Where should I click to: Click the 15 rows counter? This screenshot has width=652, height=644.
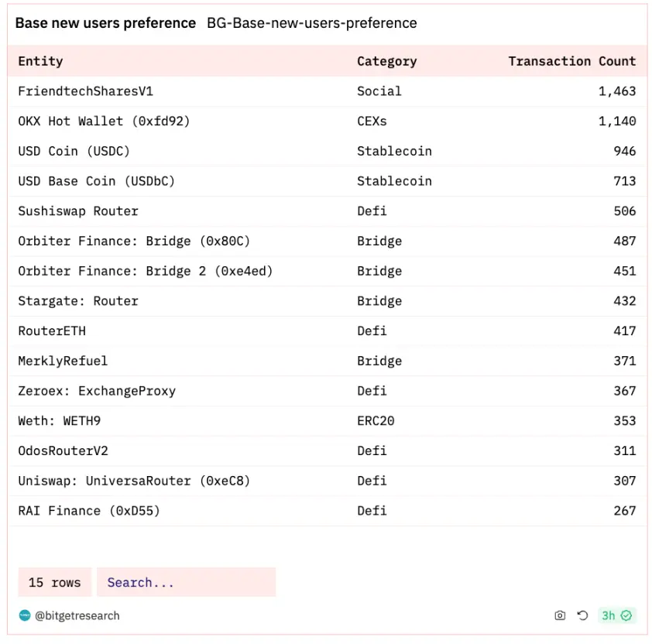[x=54, y=583]
